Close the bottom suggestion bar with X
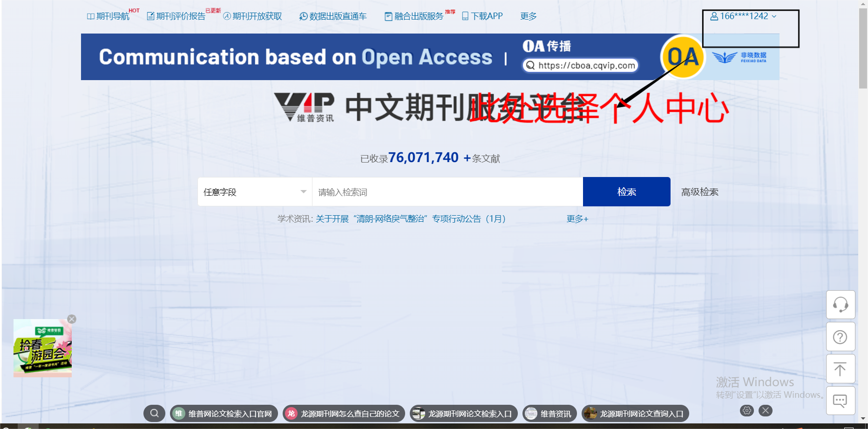Screen dimensions: 868x429 coord(766,410)
